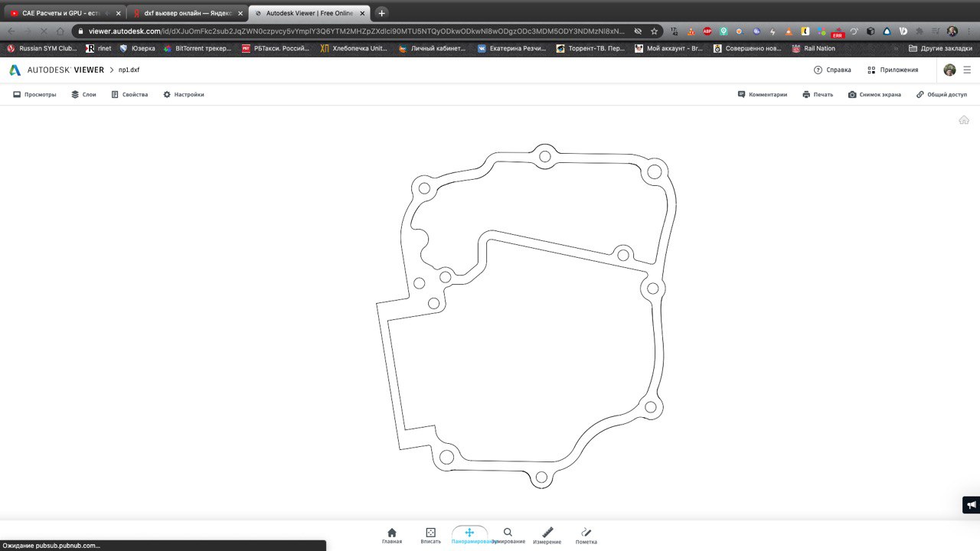Click the extension icon showing ERR badge
This screenshot has height=551, width=980.
tap(838, 31)
